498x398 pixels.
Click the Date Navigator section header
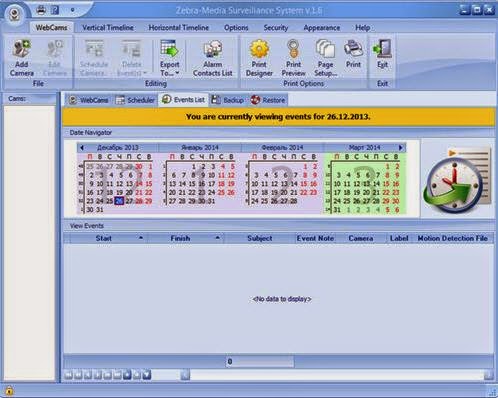tap(279, 133)
